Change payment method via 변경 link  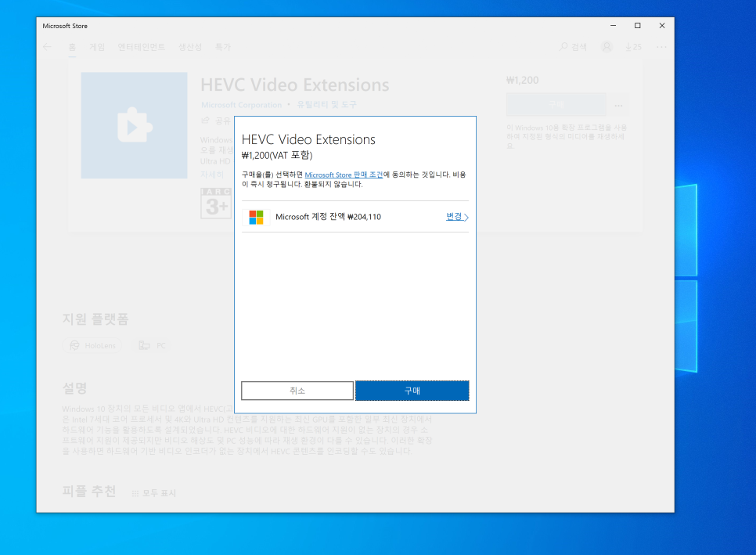tap(457, 217)
